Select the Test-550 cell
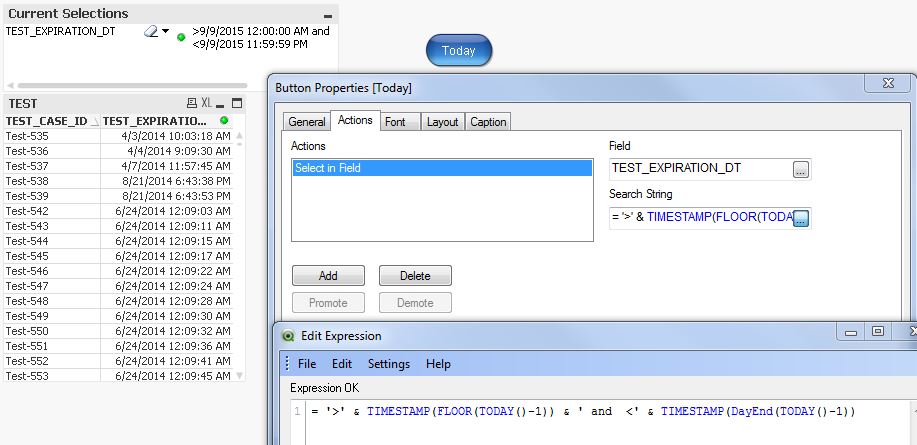The image size is (917, 445). pyautogui.click(x=52, y=331)
